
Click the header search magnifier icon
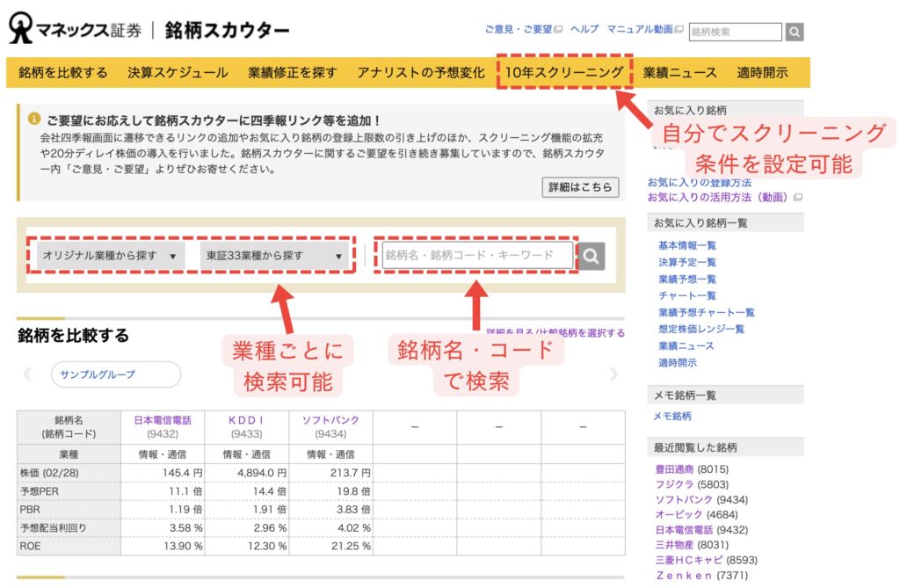pos(795,32)
